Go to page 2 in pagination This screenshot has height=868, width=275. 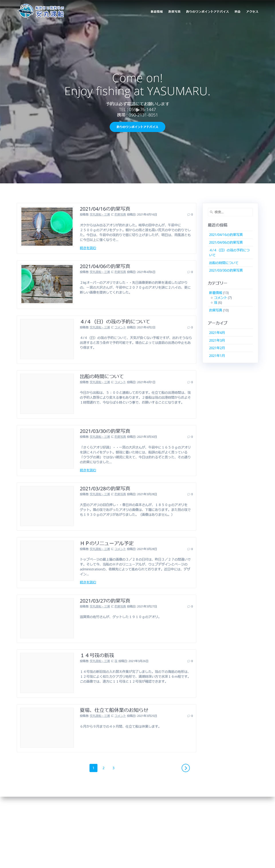coord(103,768)
